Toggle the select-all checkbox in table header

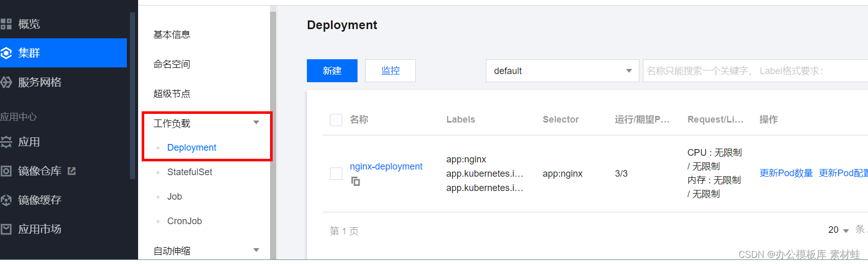(x=336, y=120)
